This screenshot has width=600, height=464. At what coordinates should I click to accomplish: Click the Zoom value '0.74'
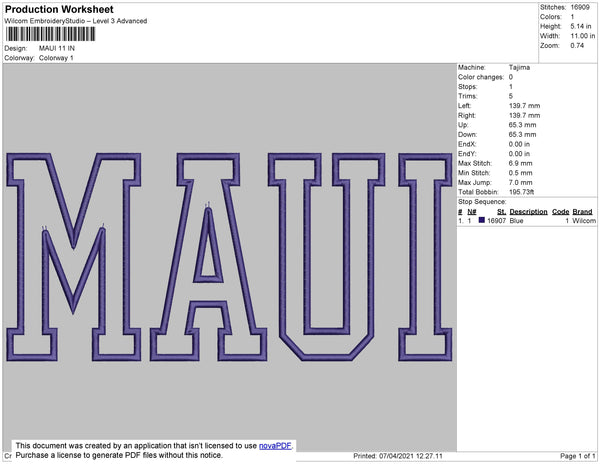[577, 46]
